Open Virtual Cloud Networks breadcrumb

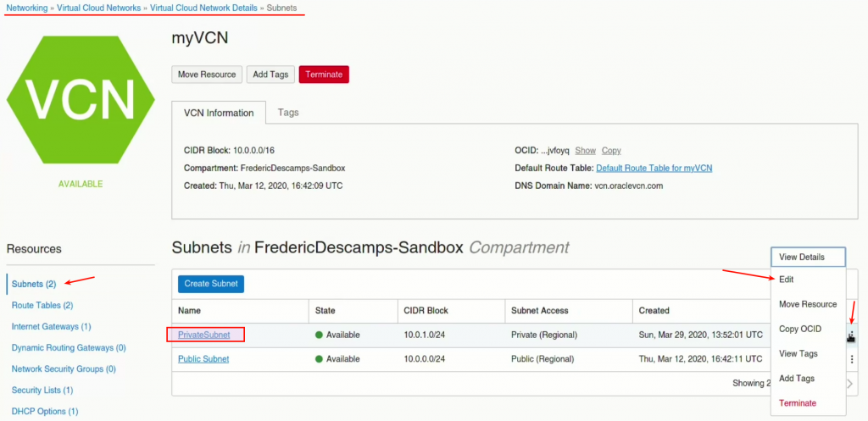[x=98, y=8]
